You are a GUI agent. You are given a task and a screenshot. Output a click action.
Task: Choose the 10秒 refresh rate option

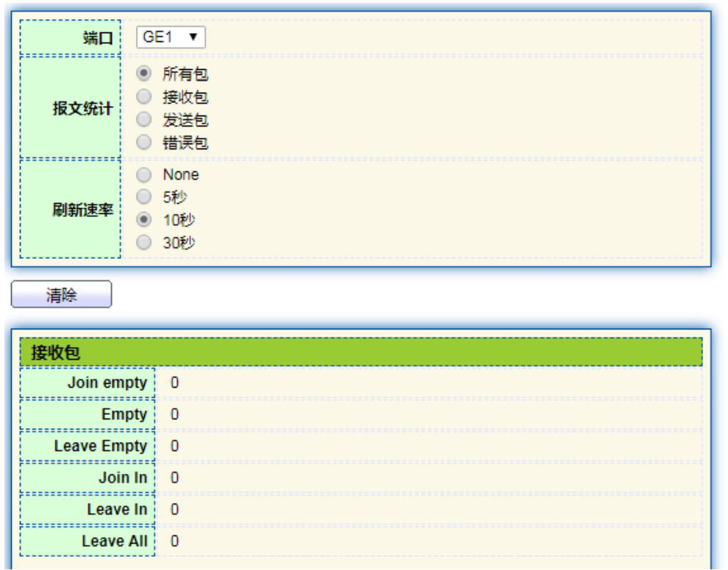tap(145, 220)
